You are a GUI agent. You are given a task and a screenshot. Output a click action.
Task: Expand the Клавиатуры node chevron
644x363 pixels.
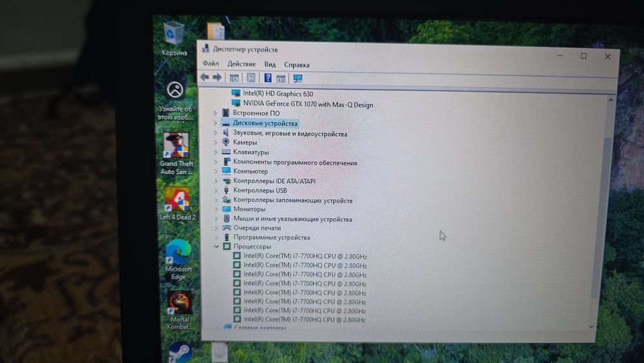215,152
